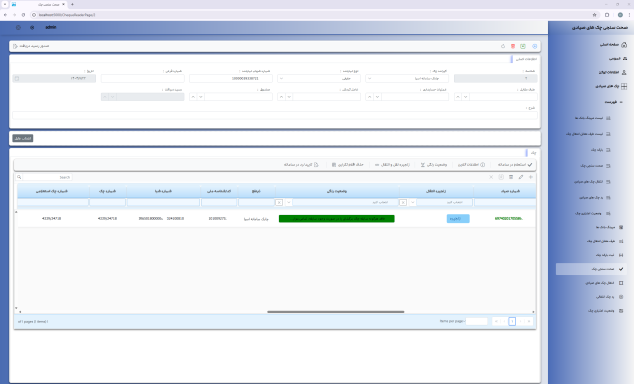The height and width of the screenshot is (384, 634).
Task: Click وضعیت رنگی toolbar button
Action: click(434, 165)
